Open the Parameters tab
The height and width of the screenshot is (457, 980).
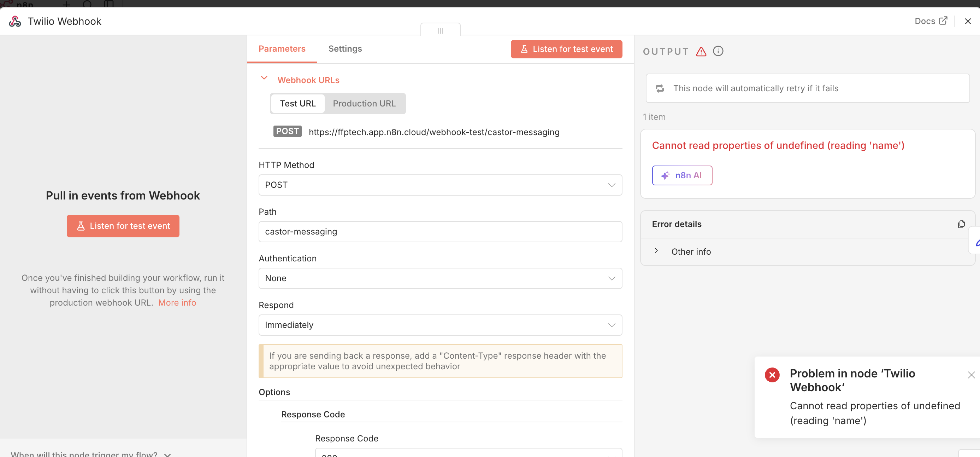(282, 49)
